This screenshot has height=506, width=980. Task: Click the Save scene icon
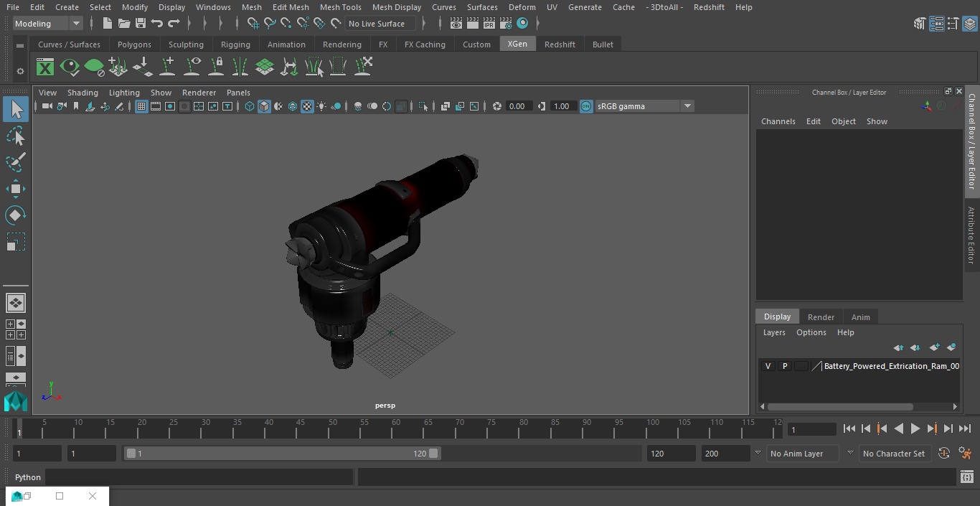(140, 24)
